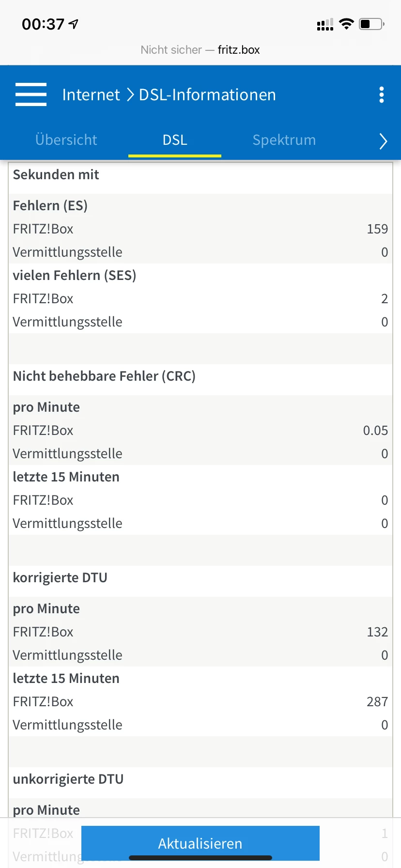This screenshot has height=868, width=401.
Task: Open the three-dot options menu
Action: pos(382,95)
